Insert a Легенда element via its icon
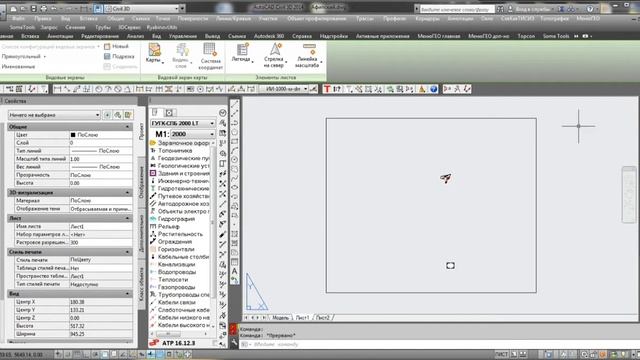This screenshot has width=640, height=360. 242,49
